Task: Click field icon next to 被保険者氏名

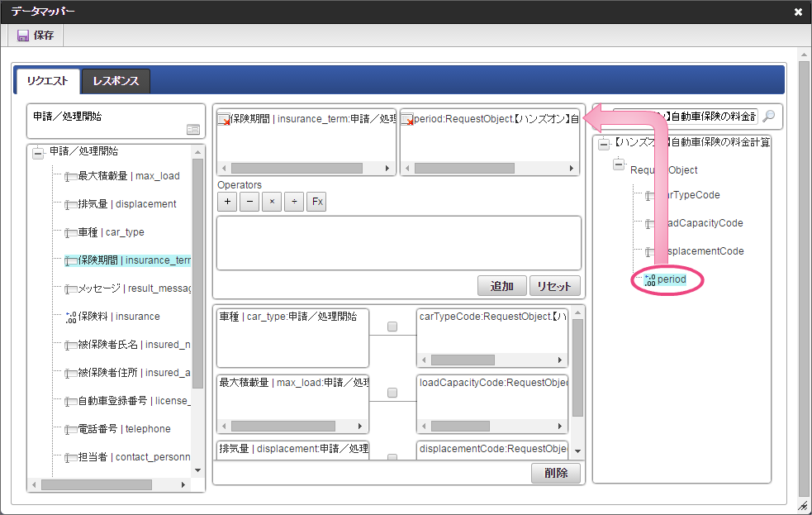Action: coord(71,345)
